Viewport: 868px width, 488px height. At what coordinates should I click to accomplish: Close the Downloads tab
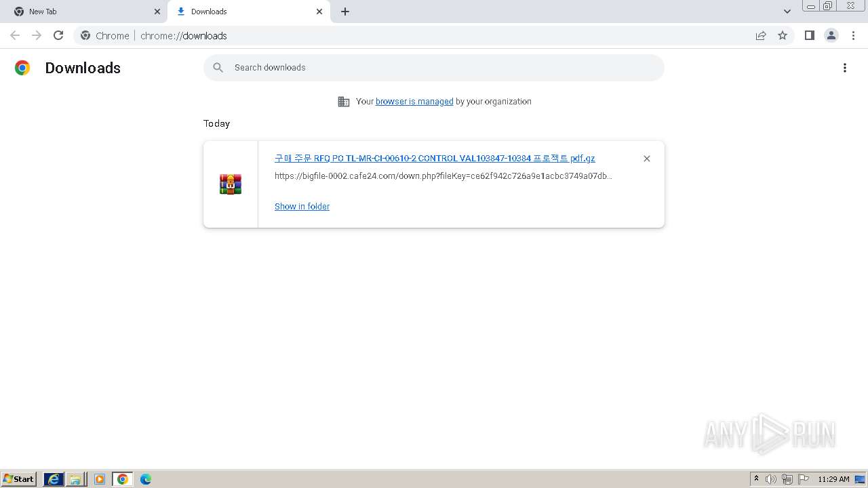pos(319,12)
